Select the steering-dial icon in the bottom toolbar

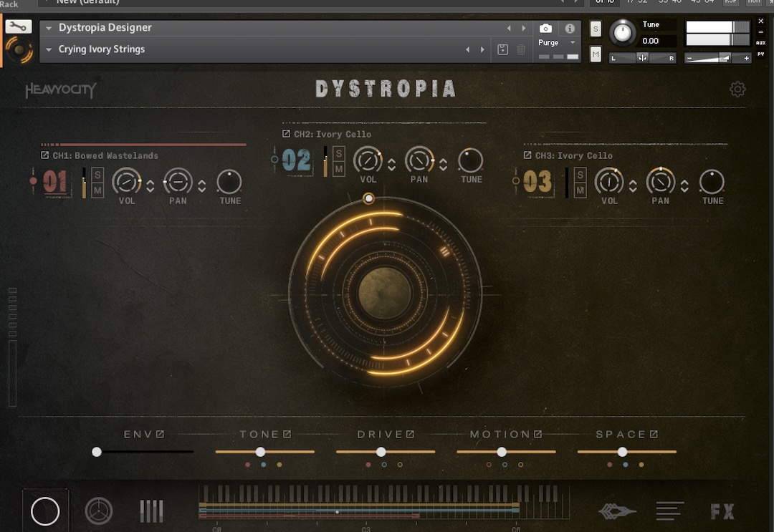point(99,511)
